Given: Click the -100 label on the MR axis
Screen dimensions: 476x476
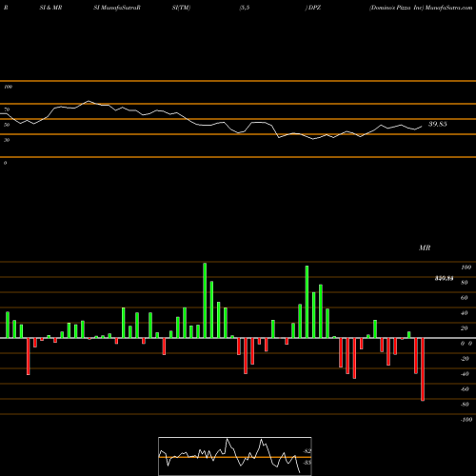Looking at the screenshot, I should click(x=466, y=420).
